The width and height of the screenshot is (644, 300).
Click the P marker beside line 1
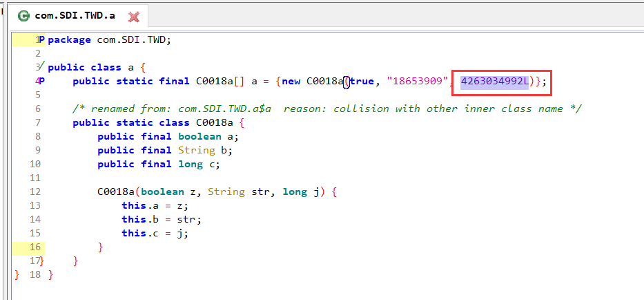coord(42,40)
